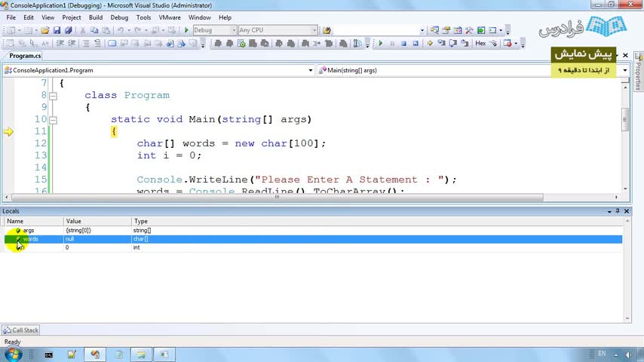Click the Comment Out Selection icon
The height and width of the screenshot is (362, 644).
(86, 43)
